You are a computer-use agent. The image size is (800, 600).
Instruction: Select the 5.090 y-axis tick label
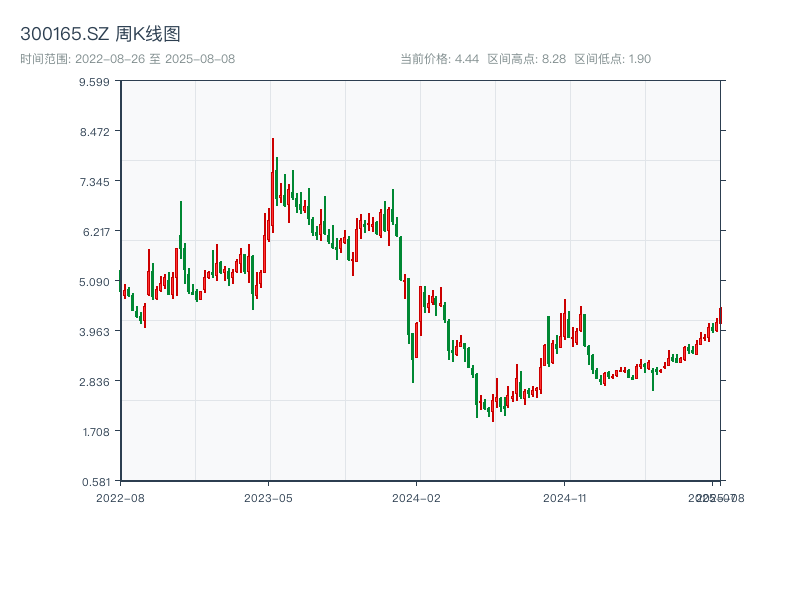point(96,281)
